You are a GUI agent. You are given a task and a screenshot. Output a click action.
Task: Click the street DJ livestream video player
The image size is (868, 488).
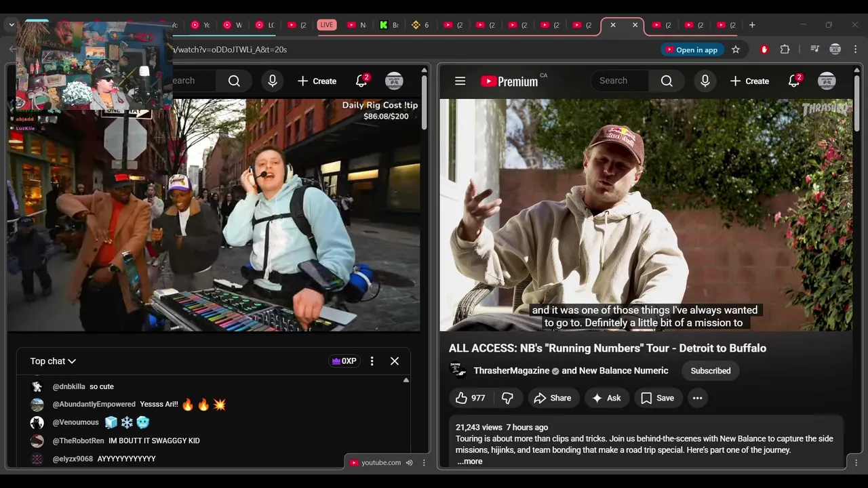tap(214, 215)
